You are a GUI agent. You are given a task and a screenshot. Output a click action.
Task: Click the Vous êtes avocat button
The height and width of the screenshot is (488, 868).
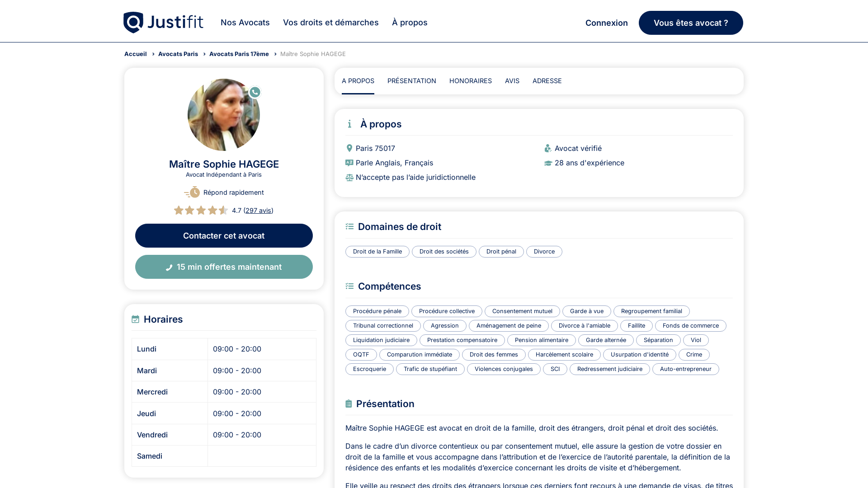click(x=690, y=23)
